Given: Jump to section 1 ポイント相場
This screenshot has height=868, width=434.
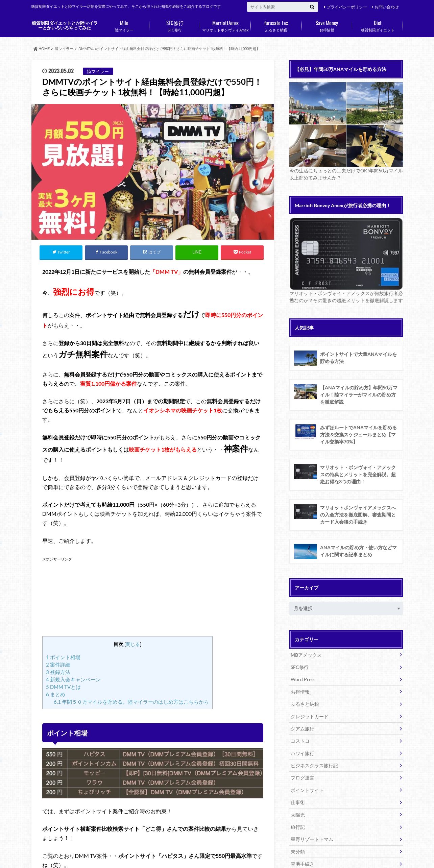Looking at the screenshot, I should pos(63,657).
